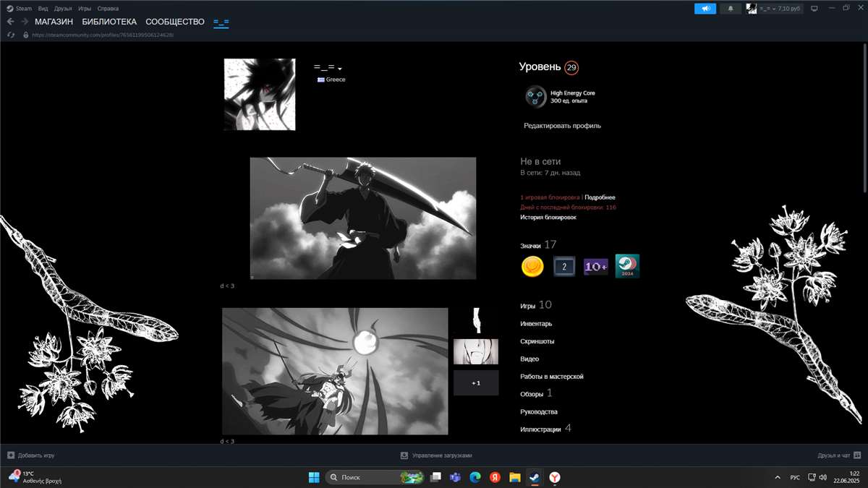Open the weather widget showing 13°C
The height and width of the screenshot is (488, 868).
click(35, 477)
